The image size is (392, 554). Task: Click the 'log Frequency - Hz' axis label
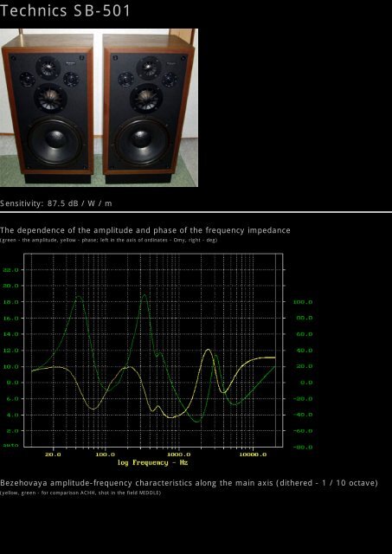pos(152,462)
